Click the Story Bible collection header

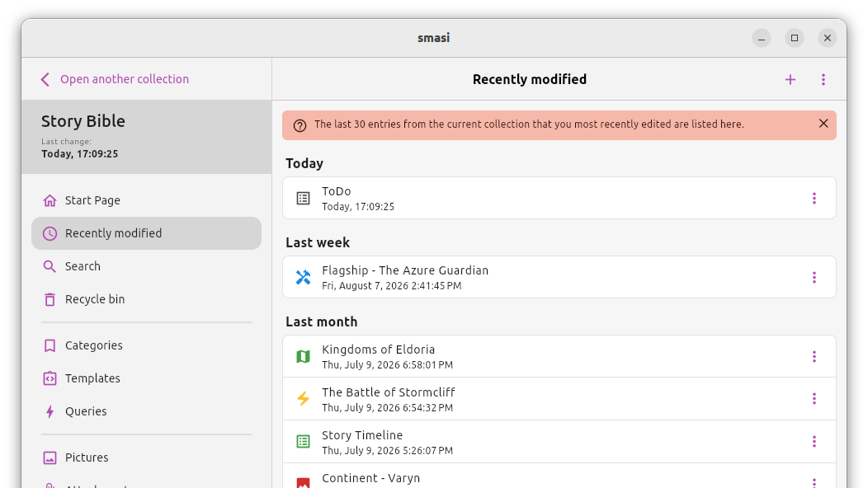[147, 137]
